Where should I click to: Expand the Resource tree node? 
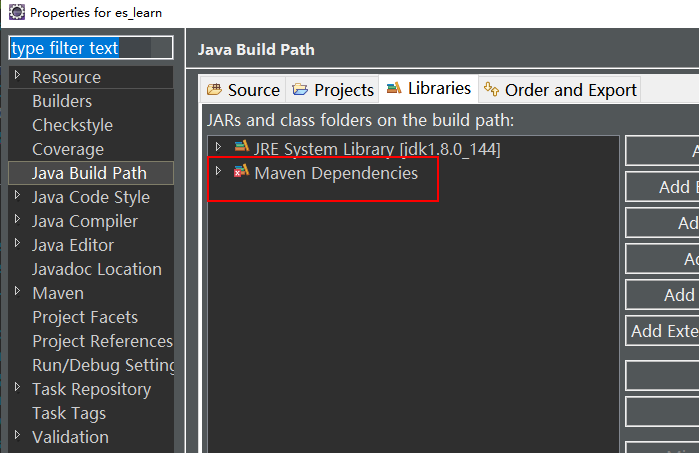tap(17, 75)
